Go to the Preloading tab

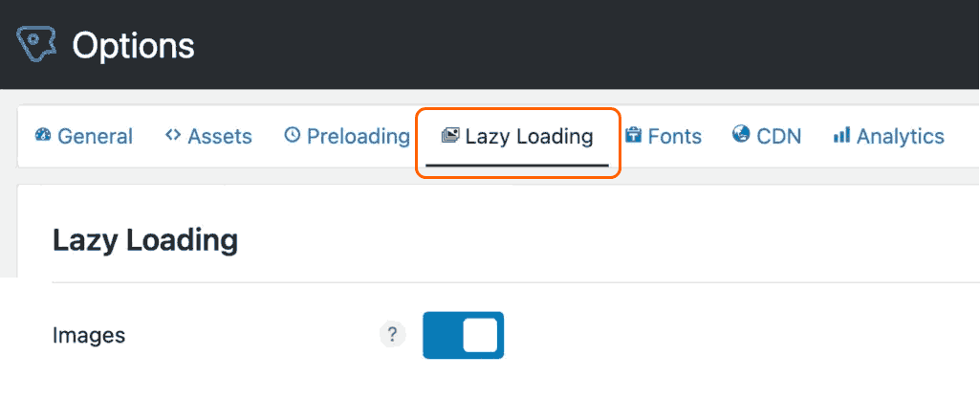point(358,136)
